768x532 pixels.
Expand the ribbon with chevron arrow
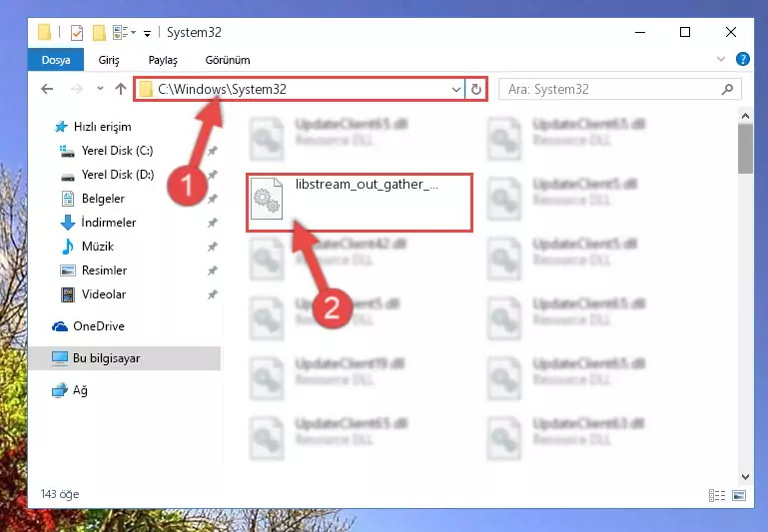pyautogui.click(x=721, y=59)
